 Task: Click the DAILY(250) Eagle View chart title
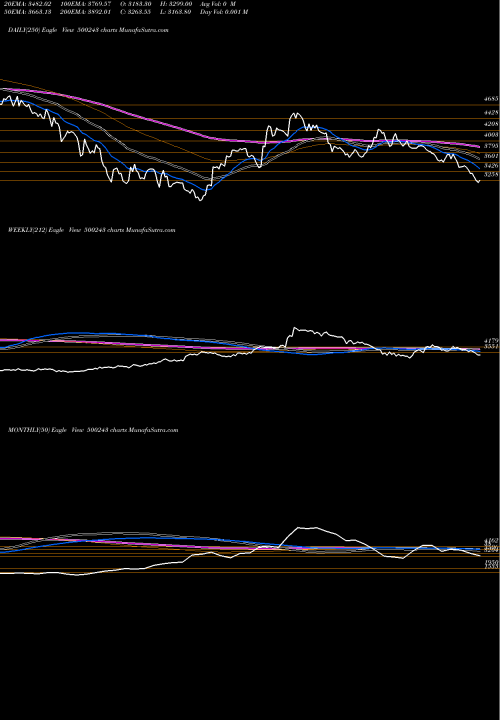tap(88, 30)
